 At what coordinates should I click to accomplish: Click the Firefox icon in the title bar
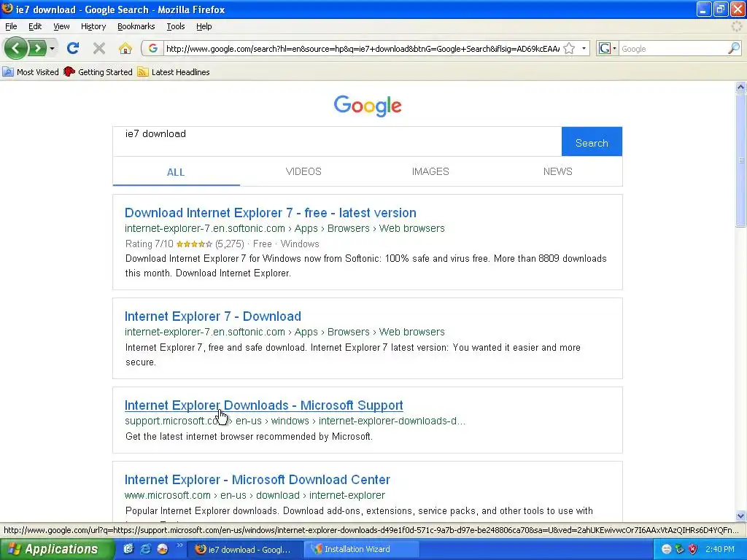pyautogui.click(x=7, y=9)
